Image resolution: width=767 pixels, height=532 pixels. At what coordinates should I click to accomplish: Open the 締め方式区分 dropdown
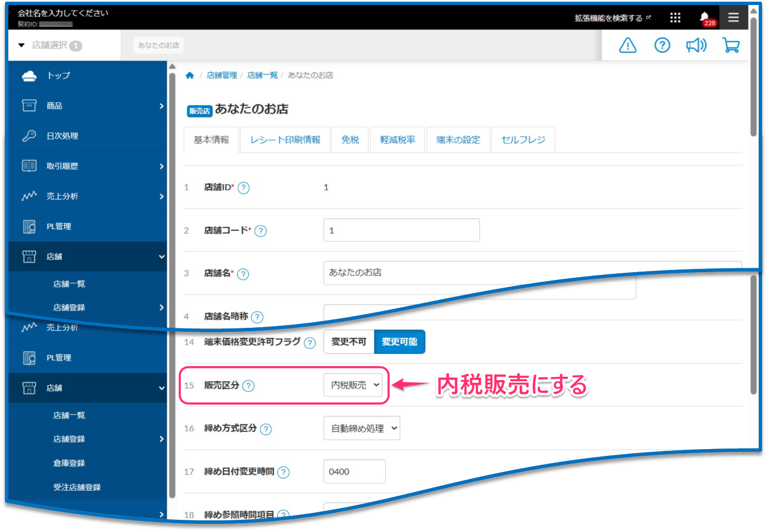coord(361,428)
